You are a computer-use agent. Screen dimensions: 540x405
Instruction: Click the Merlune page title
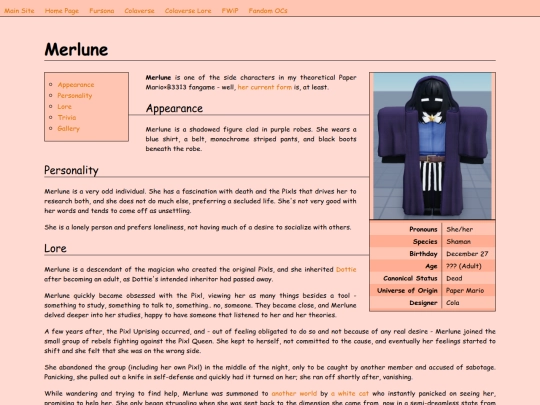click(x=76, y=49)
